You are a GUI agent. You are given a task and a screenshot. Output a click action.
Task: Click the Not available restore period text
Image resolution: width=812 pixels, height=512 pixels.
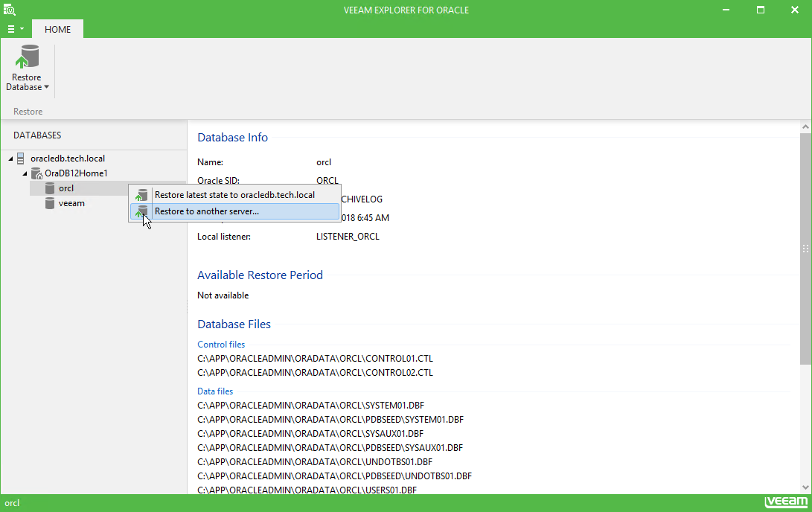click(223, 295)
